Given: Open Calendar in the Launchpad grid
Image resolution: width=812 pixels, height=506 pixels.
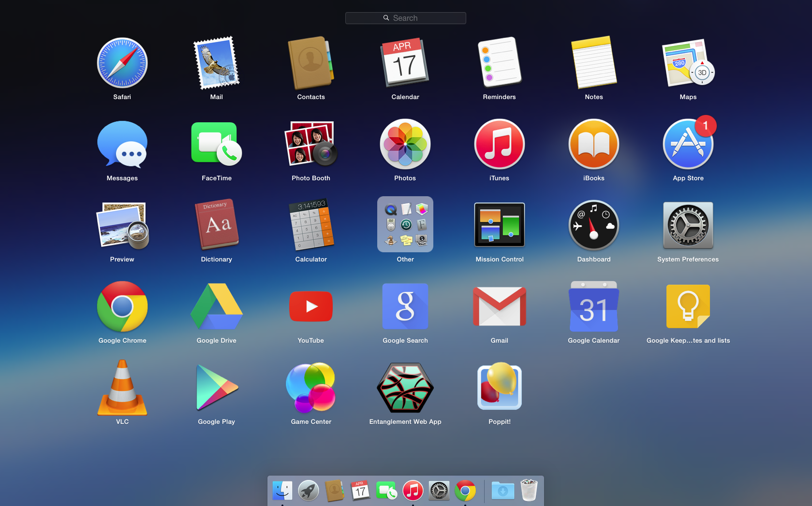Looking at the screenshot, I should point(405,63).
